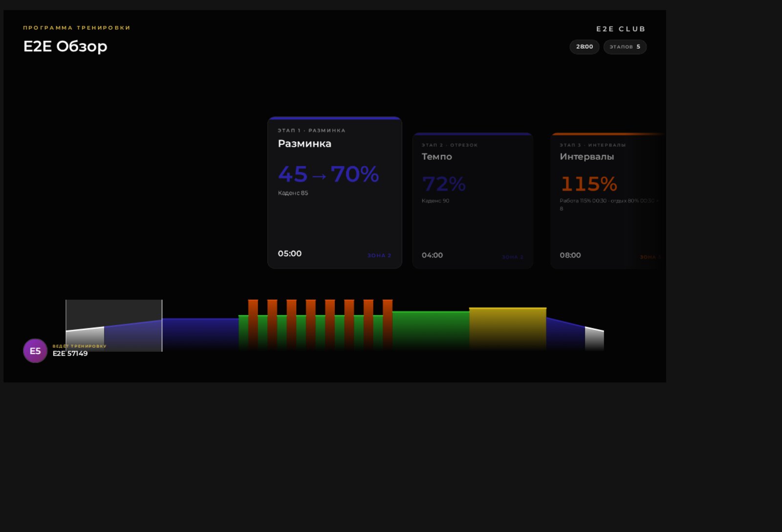Open the Интервалы stage card
Viewport: 782px width, 532px height.
pos(608,200)
